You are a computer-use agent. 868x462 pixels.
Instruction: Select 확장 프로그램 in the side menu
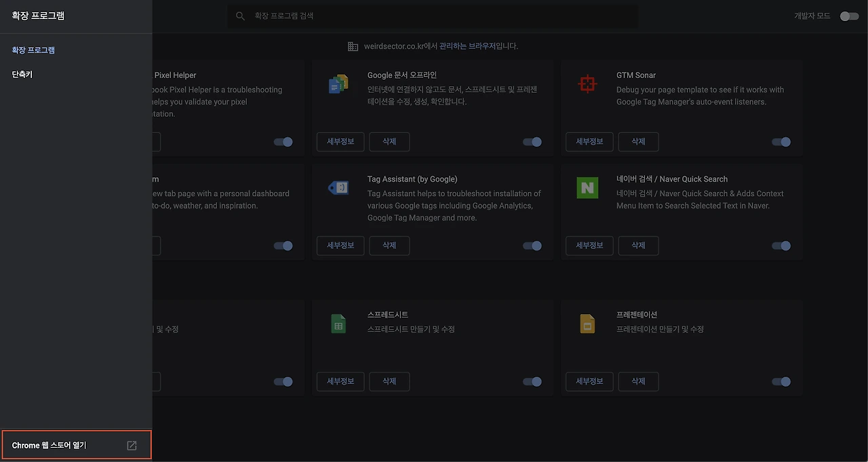(x=33, y=50)
